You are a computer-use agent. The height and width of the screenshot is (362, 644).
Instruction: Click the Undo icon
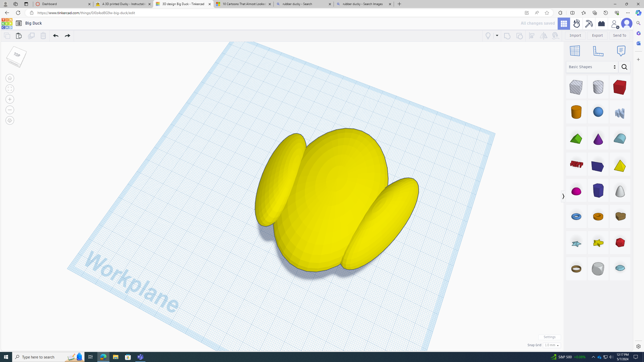pos(56,35)
